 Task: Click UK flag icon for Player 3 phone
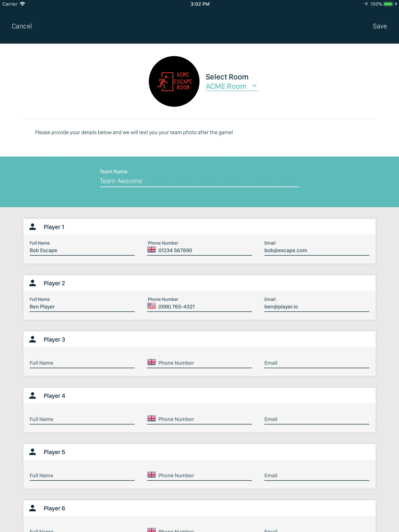(151, 362)
